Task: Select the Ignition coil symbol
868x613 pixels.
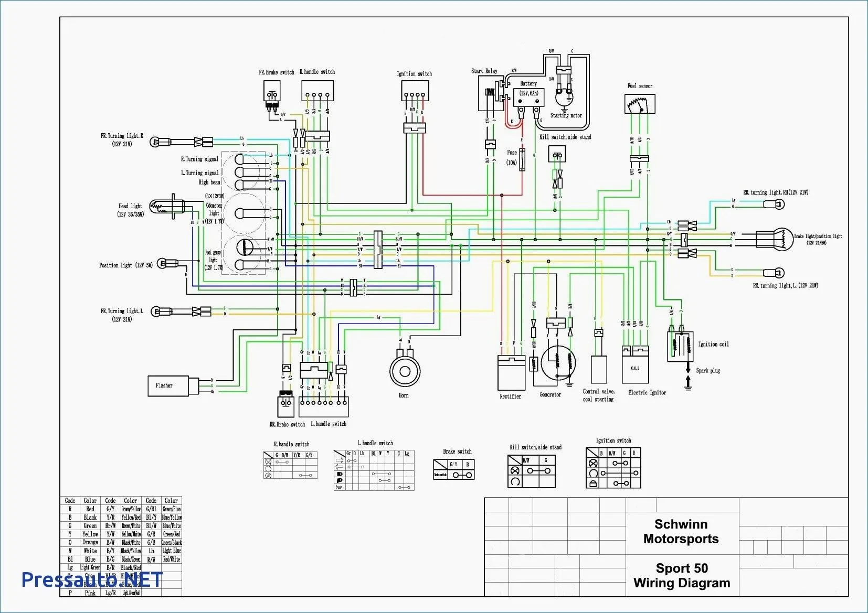Action: coord(680,347)
